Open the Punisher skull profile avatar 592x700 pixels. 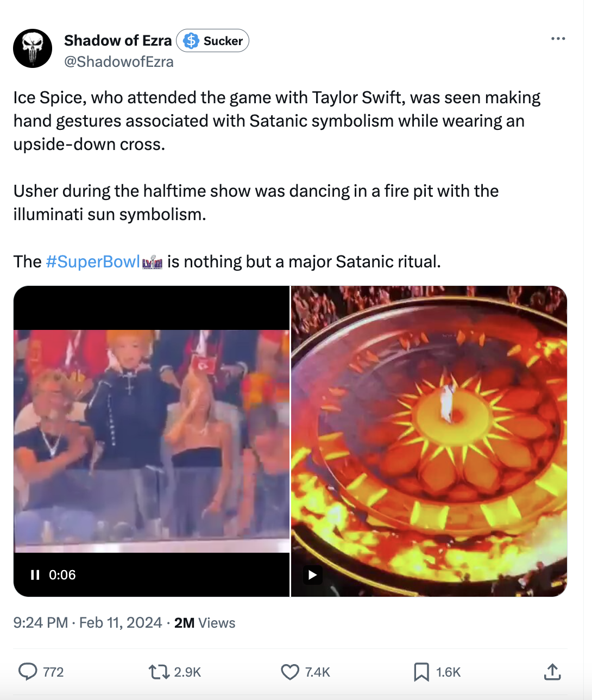33,48
